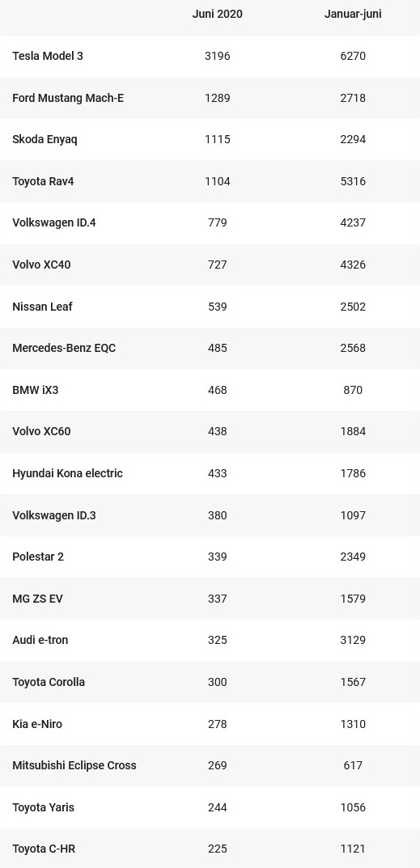
Task: Click Toyota C-HR June value 225
Action: [x=217, y=849]
